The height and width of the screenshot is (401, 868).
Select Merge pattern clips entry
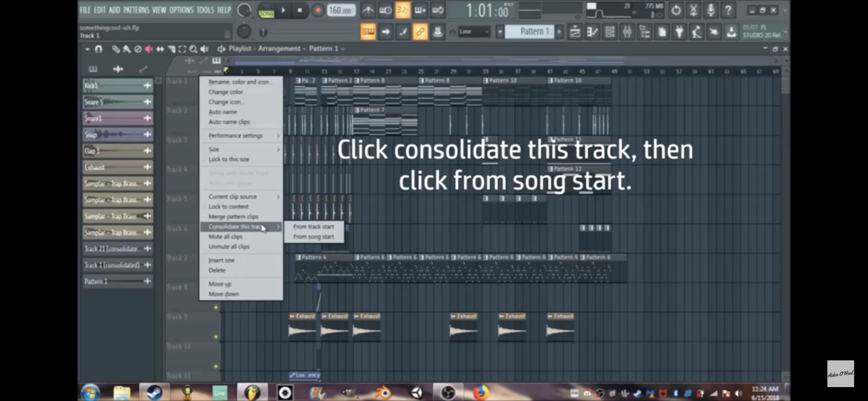233,217
